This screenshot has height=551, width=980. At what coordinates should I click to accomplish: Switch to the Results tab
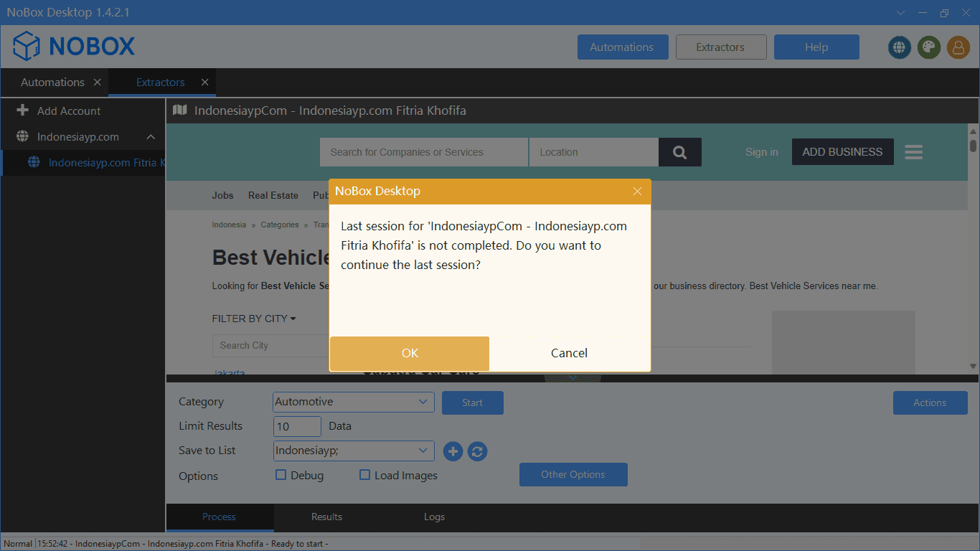pos(326,517)
